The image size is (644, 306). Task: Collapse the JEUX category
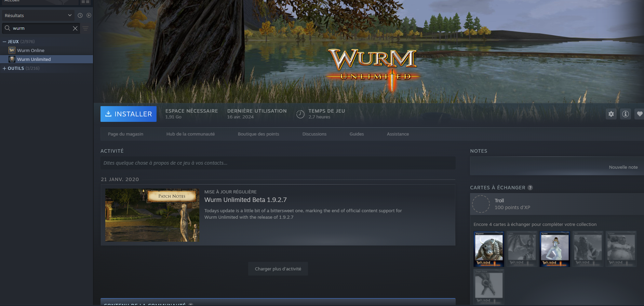click(x=4, y=41)
